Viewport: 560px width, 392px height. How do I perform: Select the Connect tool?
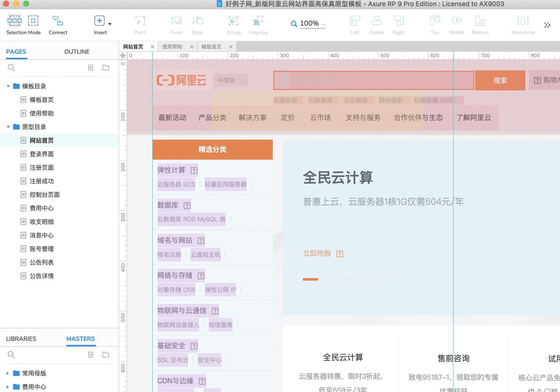[x=58, y=25]
